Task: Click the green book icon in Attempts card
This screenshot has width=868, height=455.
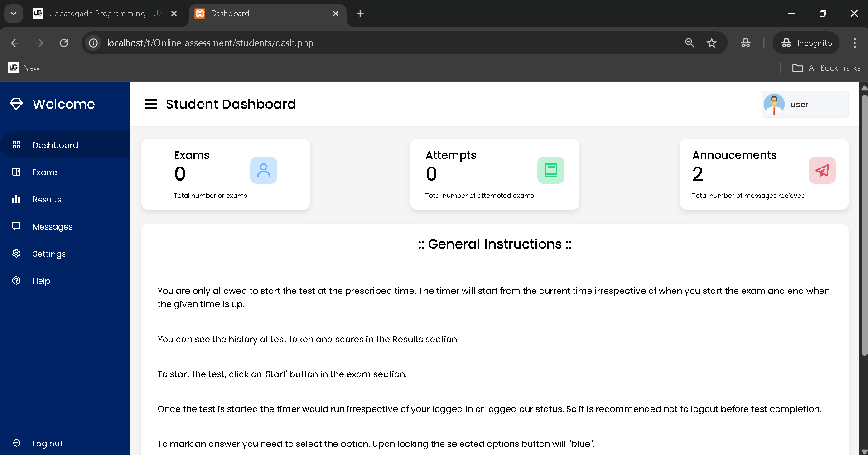Action: click(x=550, y=170)
